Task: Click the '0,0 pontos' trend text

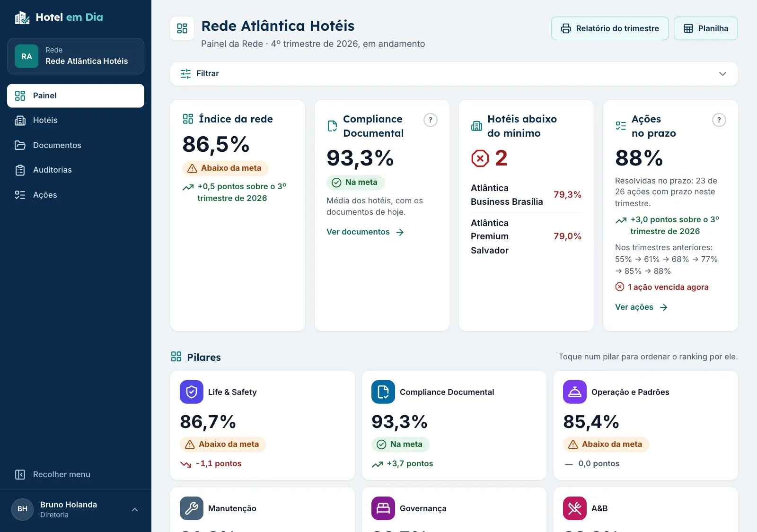Action: [x=599, y=464]
